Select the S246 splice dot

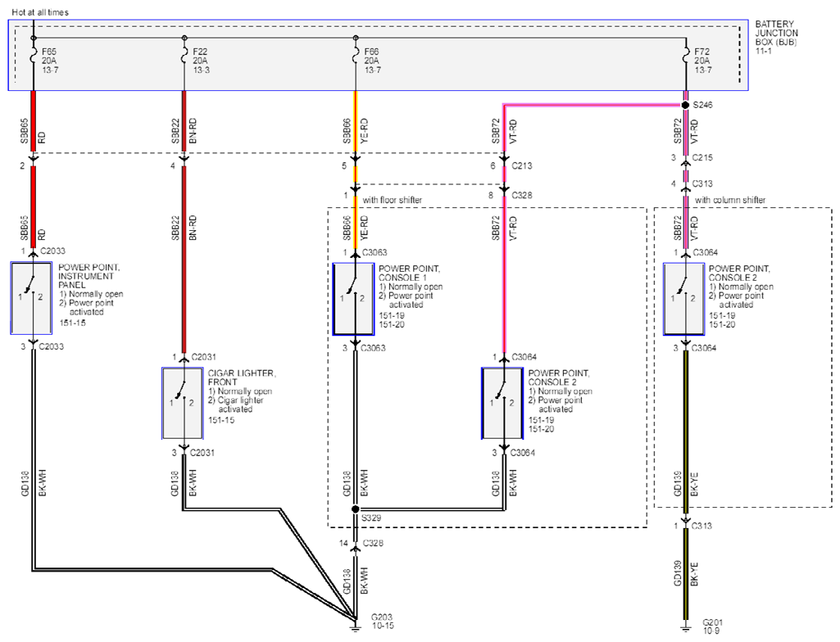(x=685, y=105)
